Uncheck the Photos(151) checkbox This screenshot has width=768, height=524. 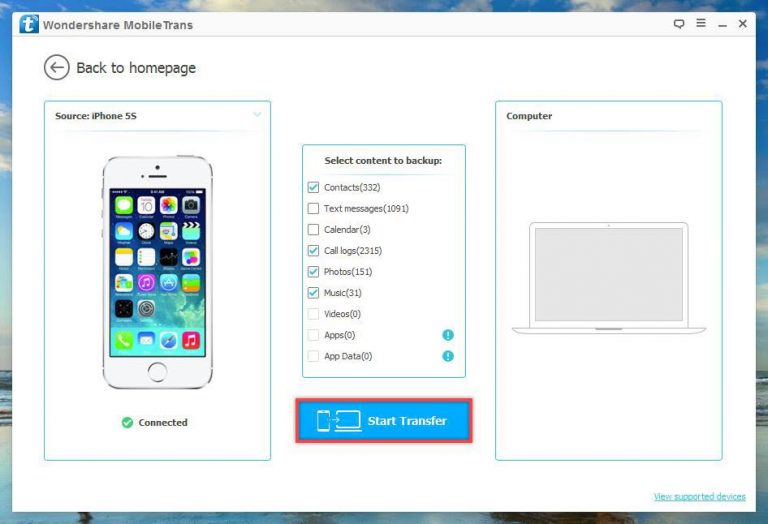point(314,272)
